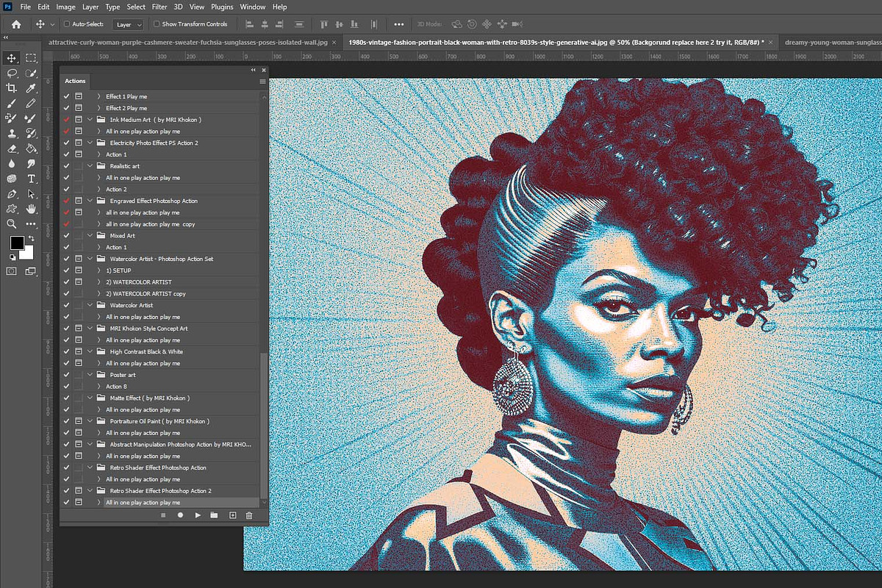Collapse the Realistic art action set
Viewport: 882px width, 588px height.
(90, 166)
